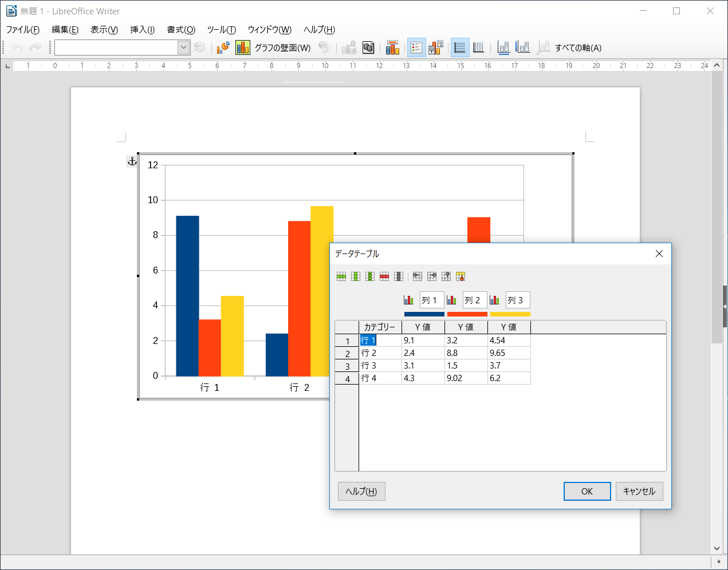Click the Move Series Left icon
This screenshot has width=728, height=570.
pyautogui.click(x=418, y=276)
